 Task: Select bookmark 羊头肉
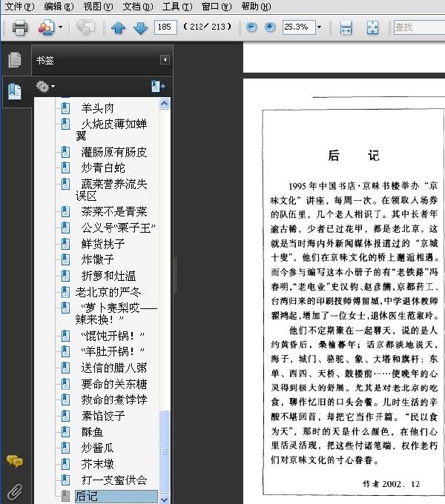tap(97, 108)
